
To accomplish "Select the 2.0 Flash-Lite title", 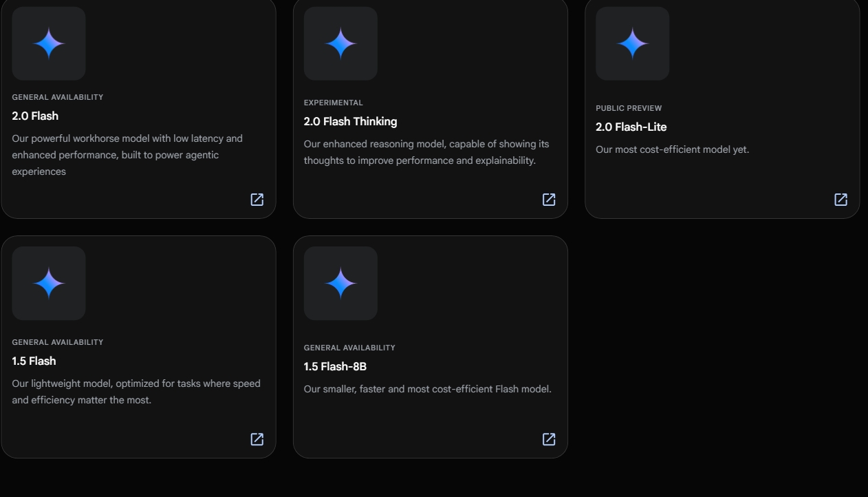I will [631, 127].
